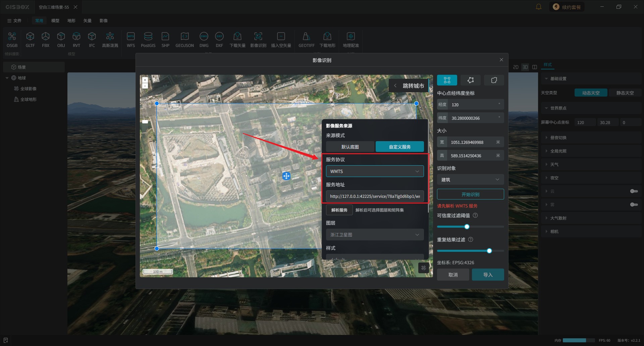Click the 可信度过滤阈值 slider handle
This screenshot has width=644, height=346.
[x=467, y=227]
